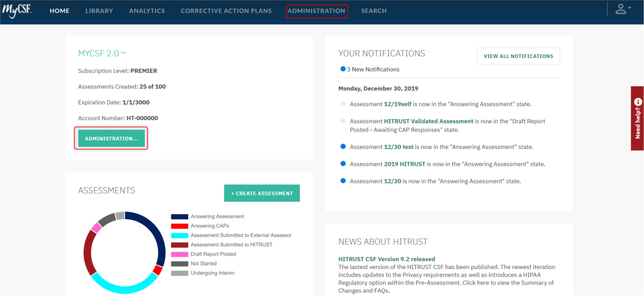
Task: Open CORRECTIVE ACTION PLANS menu
Action: pos(226,11)
